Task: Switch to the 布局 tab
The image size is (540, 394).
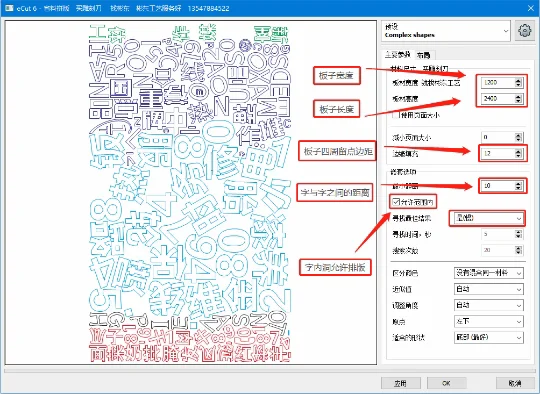Action: pos(423,55)
